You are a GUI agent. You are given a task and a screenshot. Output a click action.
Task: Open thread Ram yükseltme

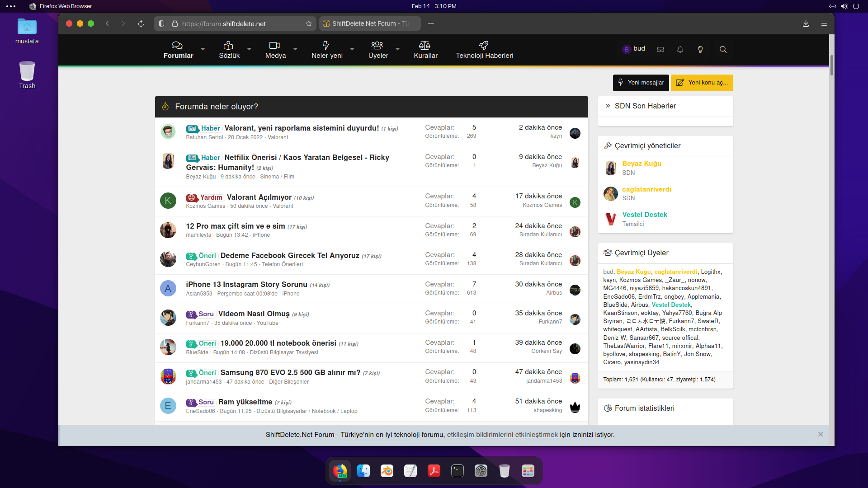245,402
